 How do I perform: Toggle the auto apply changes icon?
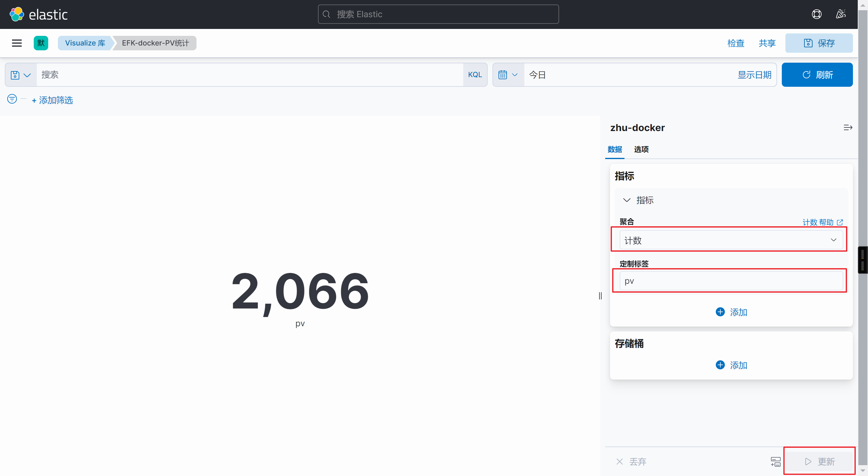pos(775,462)
